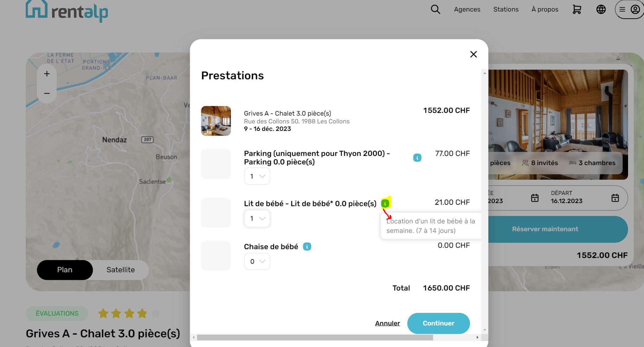
Task: Zoom out on the map
Action: pos(47,93)
